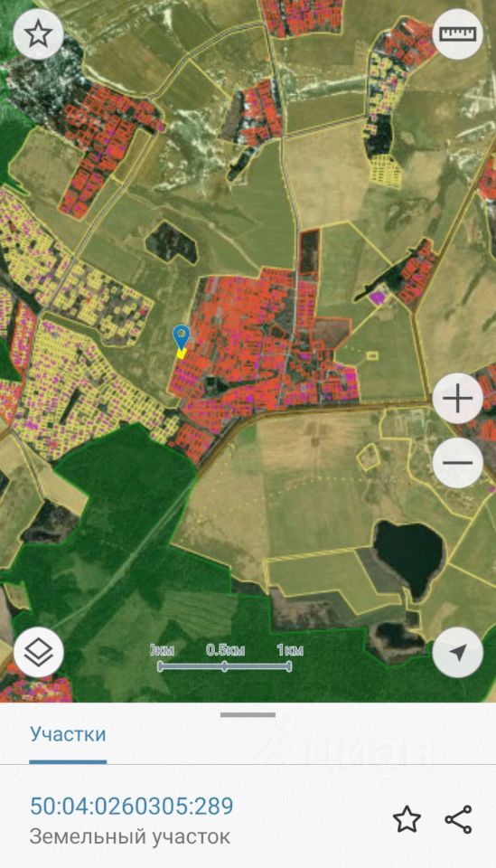Screen dimensions: 496x868
Task: Select the Земельный участок description text
Action: (x=130, y=835)
